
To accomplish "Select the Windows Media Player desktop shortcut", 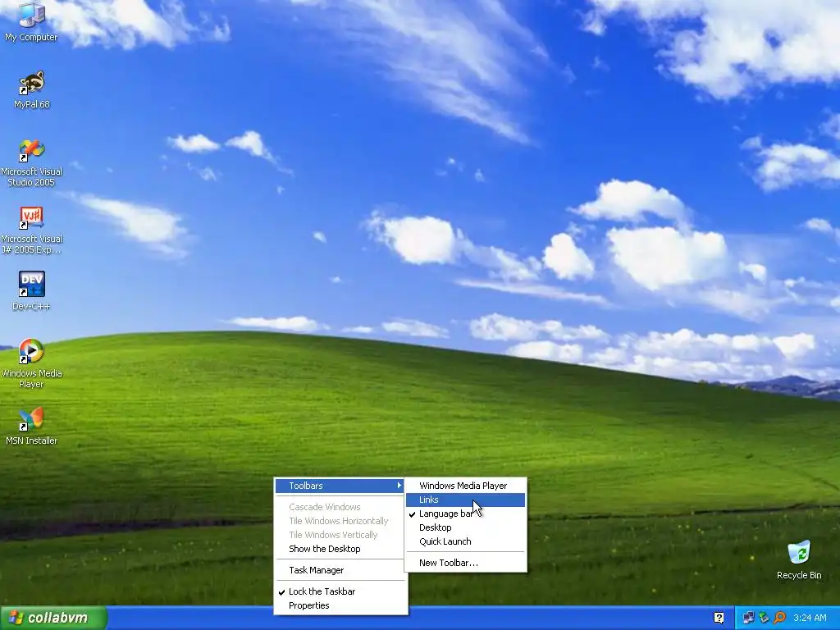I will coord(31,363).
